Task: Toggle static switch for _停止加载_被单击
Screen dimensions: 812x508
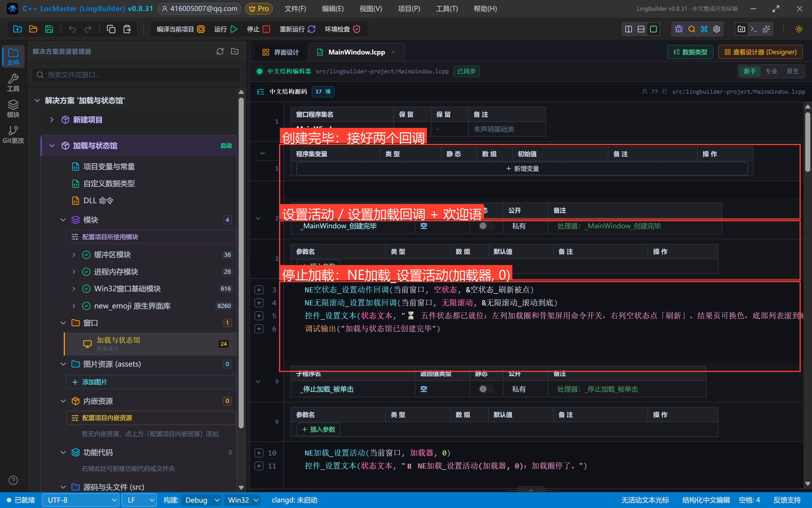Action: pyautogui.click(x=486, y=389)
